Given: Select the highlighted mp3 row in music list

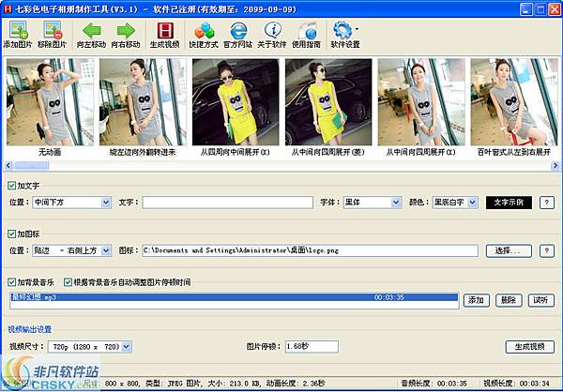Looking at the screenshot, I should point(235,297).
